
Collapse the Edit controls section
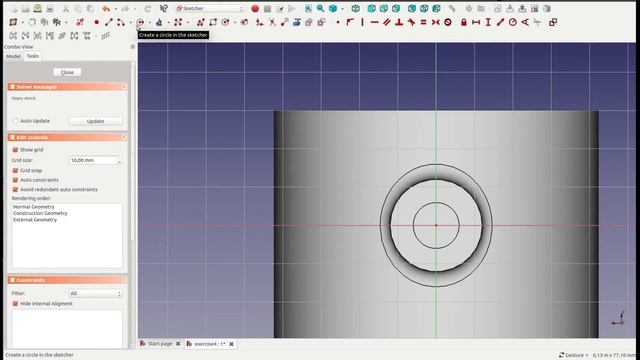pos(124,138)
